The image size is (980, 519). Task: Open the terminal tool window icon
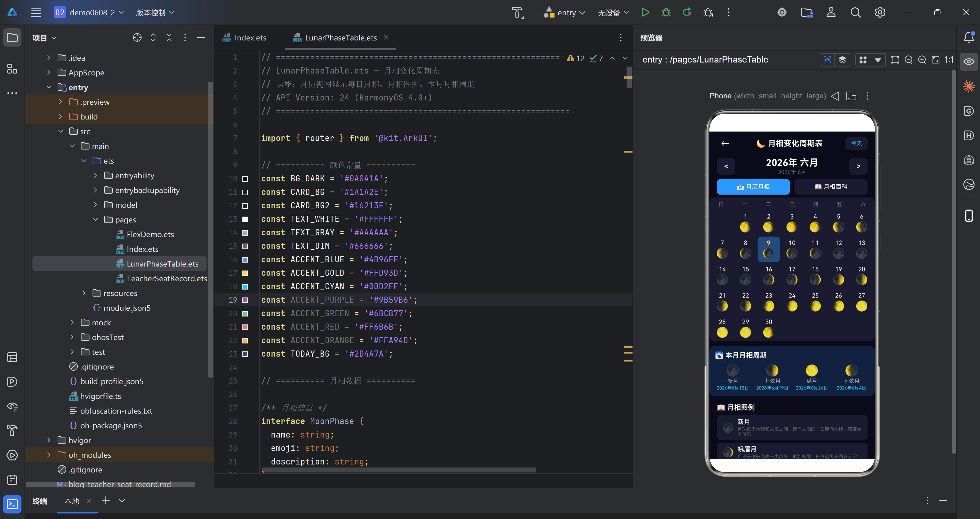tap(12, 504)
